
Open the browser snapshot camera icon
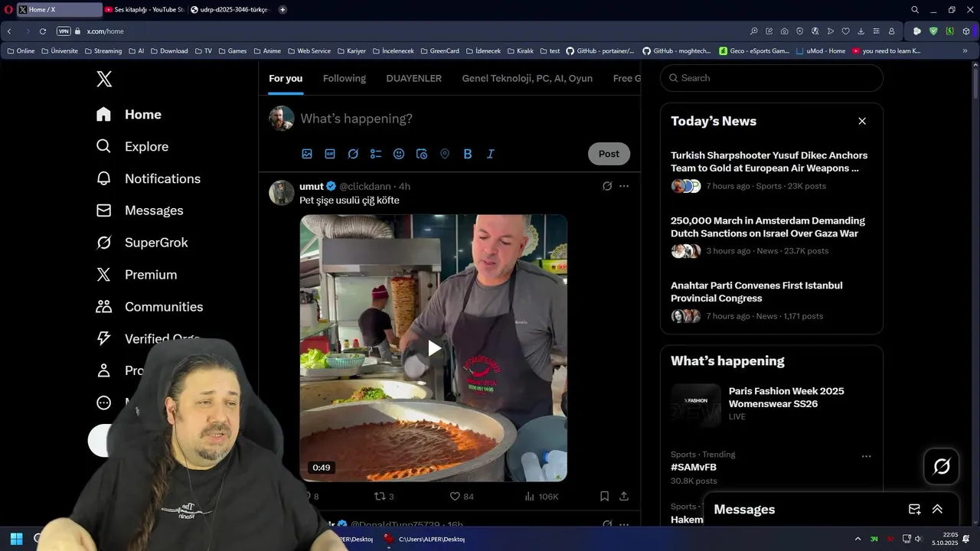[x=785, y=31]
